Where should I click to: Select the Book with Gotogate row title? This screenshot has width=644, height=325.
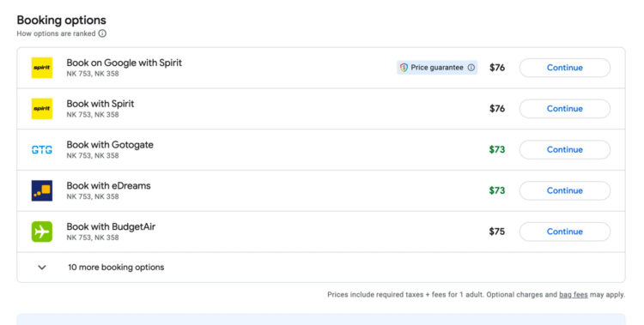110,145
